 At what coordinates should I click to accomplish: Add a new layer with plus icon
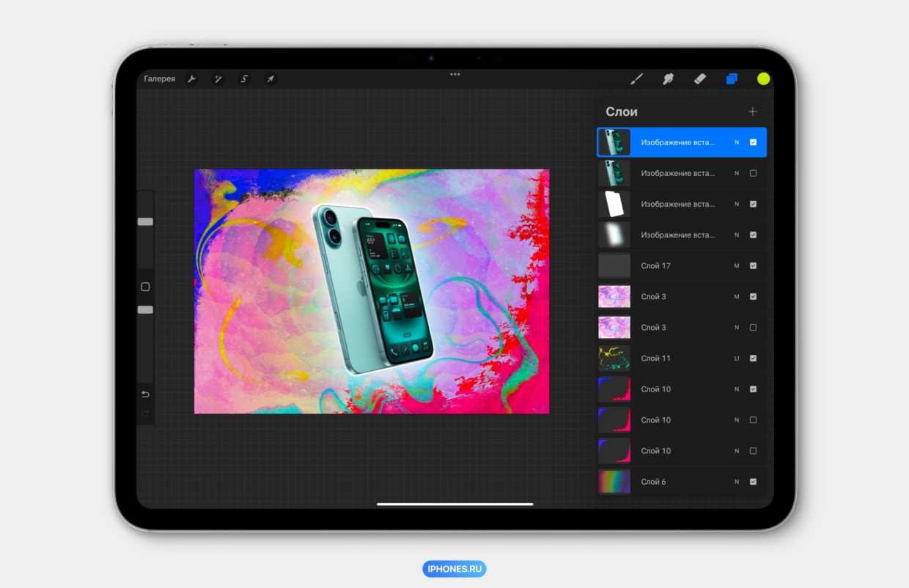pyautogui.click(x=752, y=111)
